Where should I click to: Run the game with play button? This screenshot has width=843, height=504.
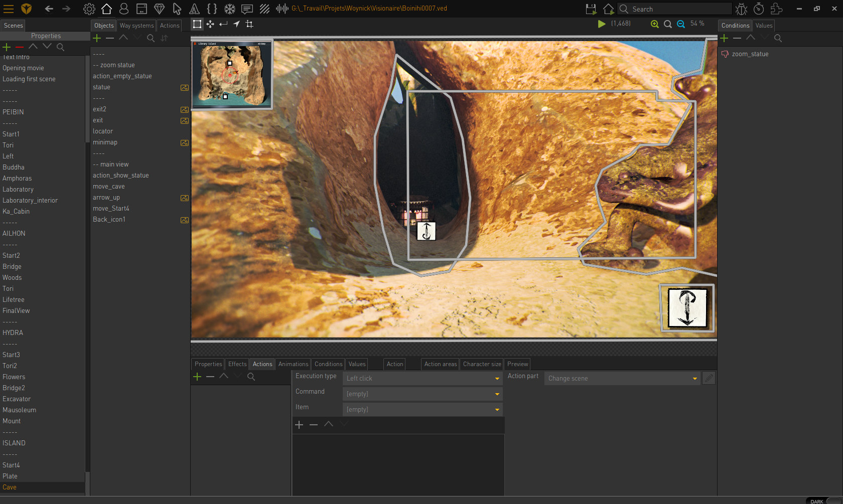[x=601, y=24]
